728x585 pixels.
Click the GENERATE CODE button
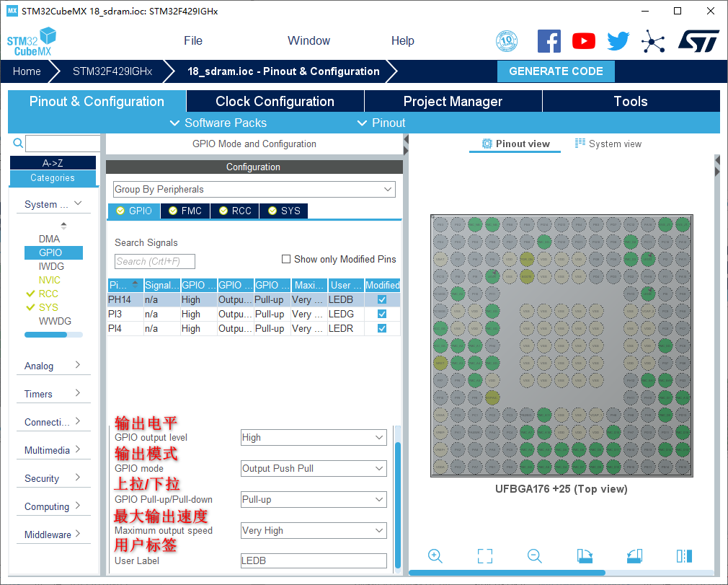point(556,71)
